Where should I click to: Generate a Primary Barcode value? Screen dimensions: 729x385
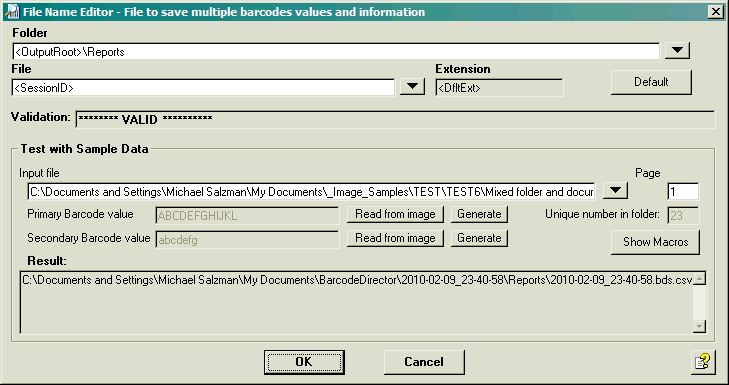coord(479,214)
